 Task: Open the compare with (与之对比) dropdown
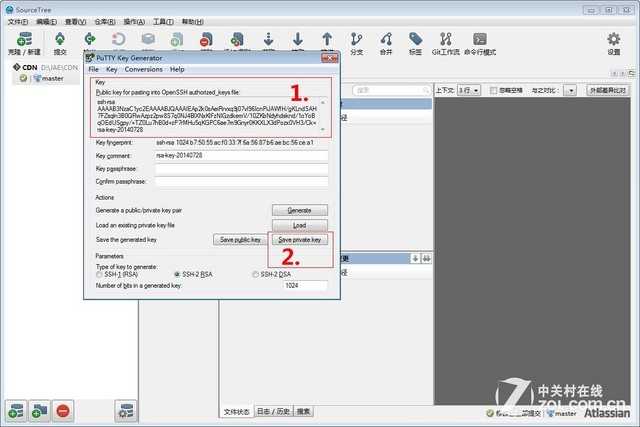point(570,90)
